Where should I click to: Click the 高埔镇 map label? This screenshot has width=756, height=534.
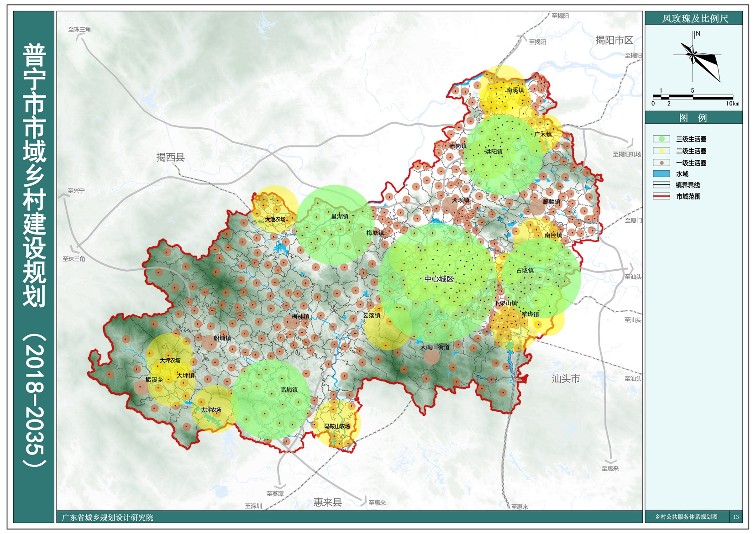(x=289, y=390)
